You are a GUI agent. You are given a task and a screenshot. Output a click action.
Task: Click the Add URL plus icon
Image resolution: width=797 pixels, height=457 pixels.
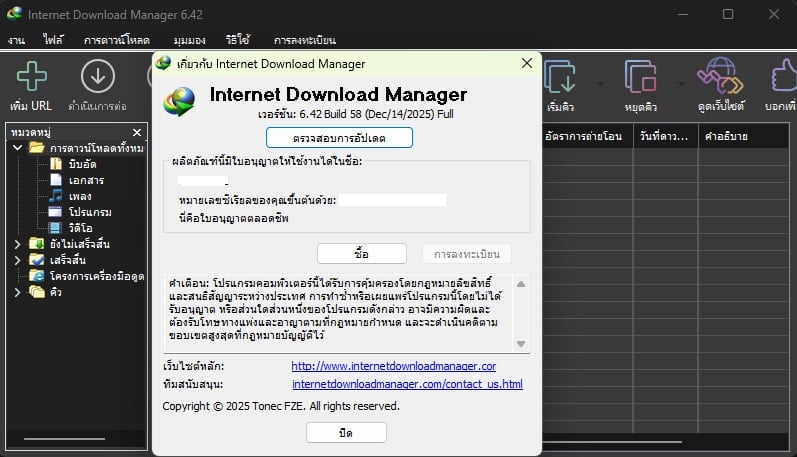[32, 76]
